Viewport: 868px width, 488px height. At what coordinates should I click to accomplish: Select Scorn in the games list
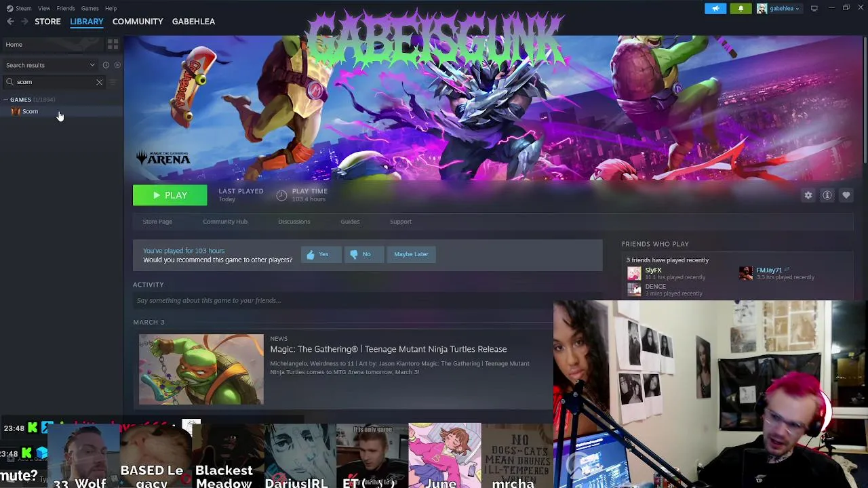pyautogui.click(x=30, y=111)
